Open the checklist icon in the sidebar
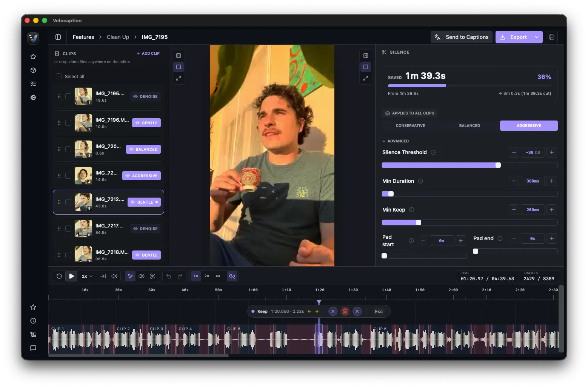This screenshot has height=388, width=588. tap(33, 84)
